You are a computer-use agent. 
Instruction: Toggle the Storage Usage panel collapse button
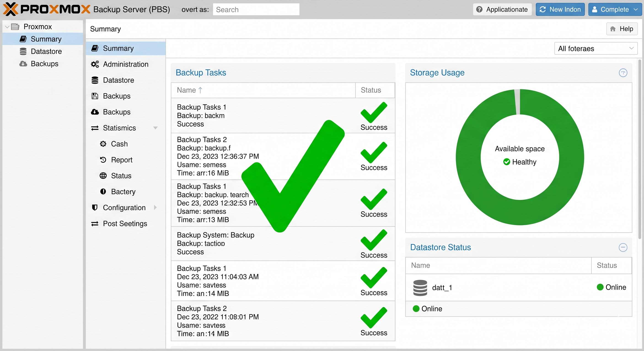623,73
